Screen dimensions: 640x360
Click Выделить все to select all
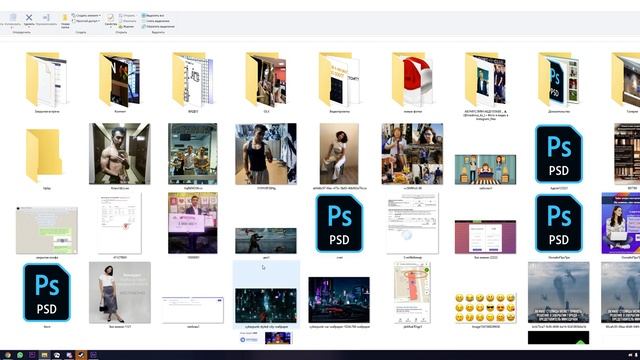[x=153, y=15]
